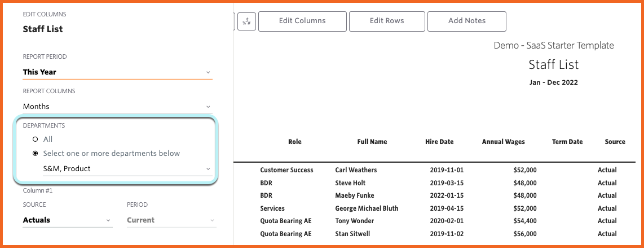
Task: Expand the Report Columns Months dropdown
Action: [x=117, y=107]
